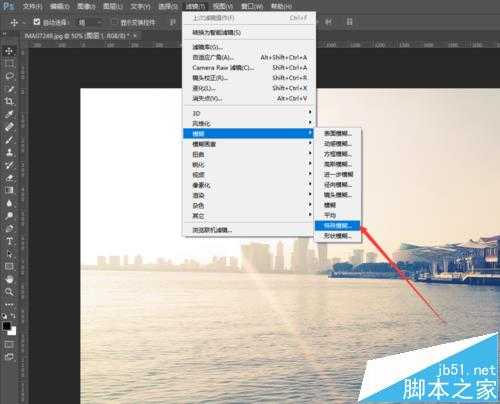Select the Lasso tool
500x404 pixels.
click(x=9, y=76)
